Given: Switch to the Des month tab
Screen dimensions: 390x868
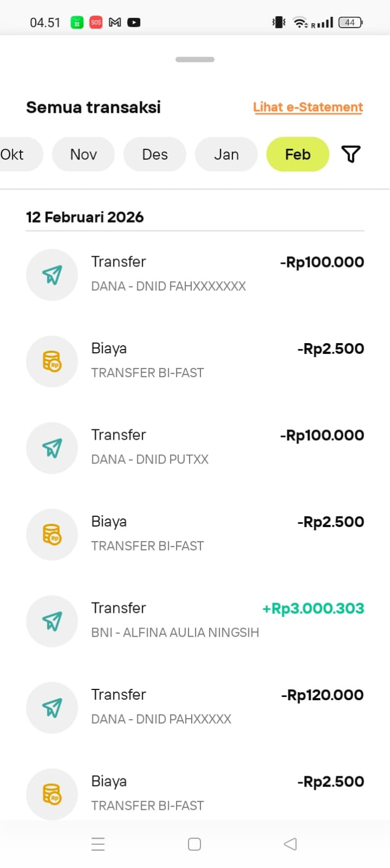Looking at the screenshot, I should coord(155,154).
